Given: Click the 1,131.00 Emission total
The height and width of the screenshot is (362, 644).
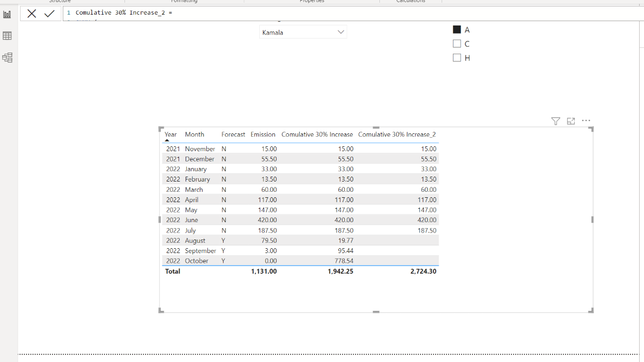Looking at the screenshot, I should point(264,271).
